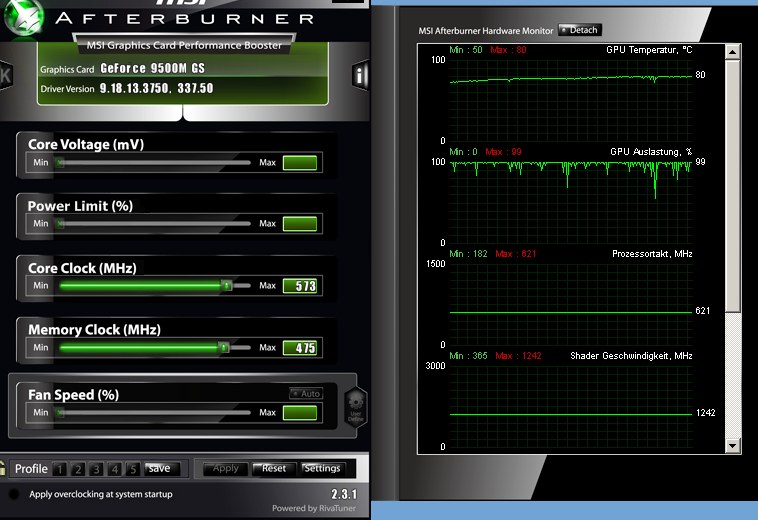758x520 pixels.
Task: Click the MSI Graphics Card Performance Booster banner
Action: (x=184, y=45)
